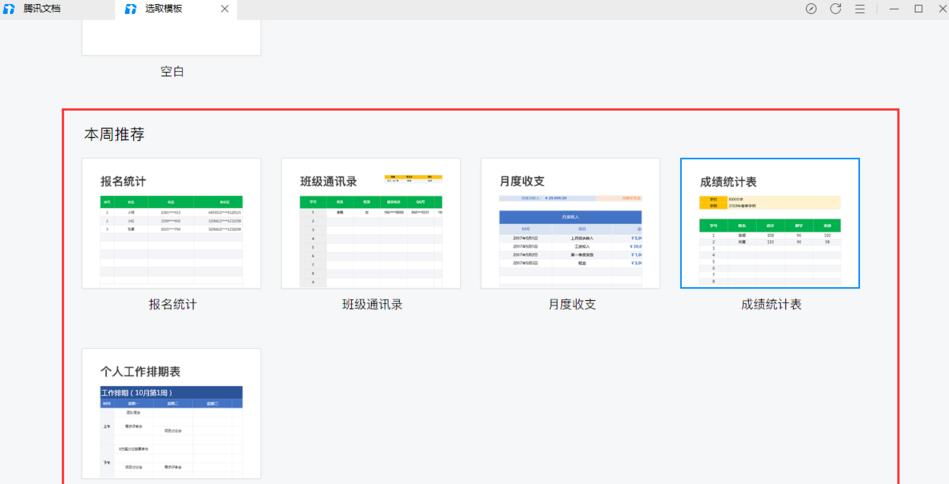Viewport: 949px width, 484px height.
Task: Open the hamburger menu icon
Action: tap(860, 9)
